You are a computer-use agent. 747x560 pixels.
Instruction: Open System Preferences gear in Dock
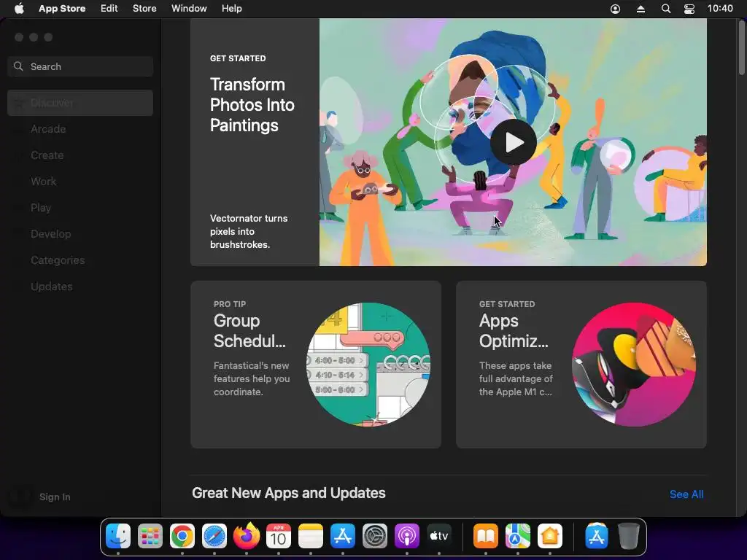coord(375,536)
